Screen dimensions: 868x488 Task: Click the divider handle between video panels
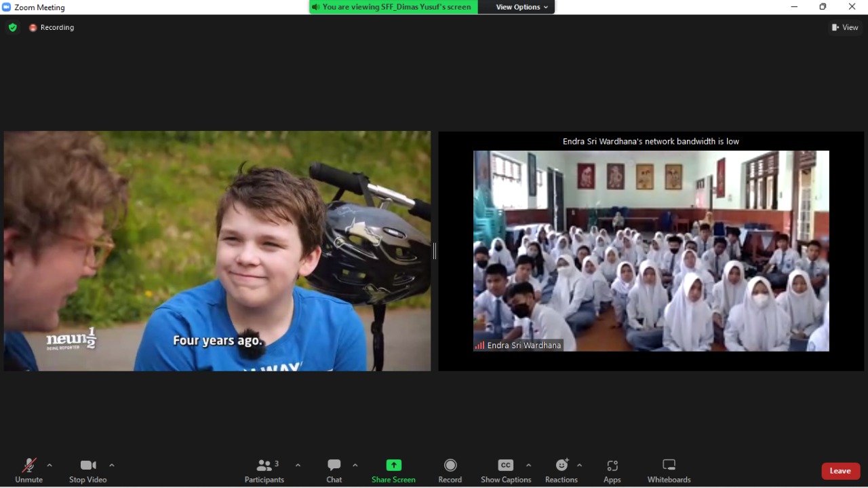click(435, 251)
